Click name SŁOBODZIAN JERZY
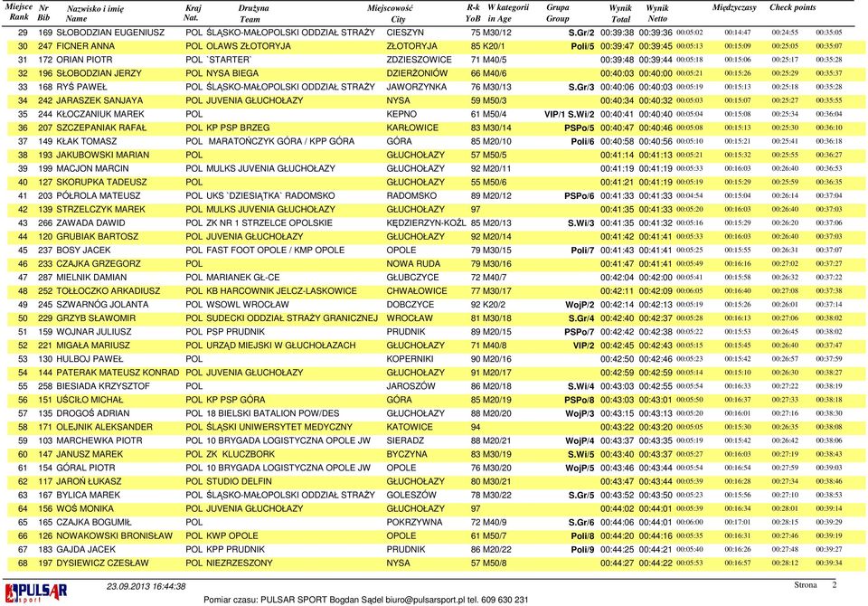The height and width of the screenshot is (606, 868). (99, 73)
